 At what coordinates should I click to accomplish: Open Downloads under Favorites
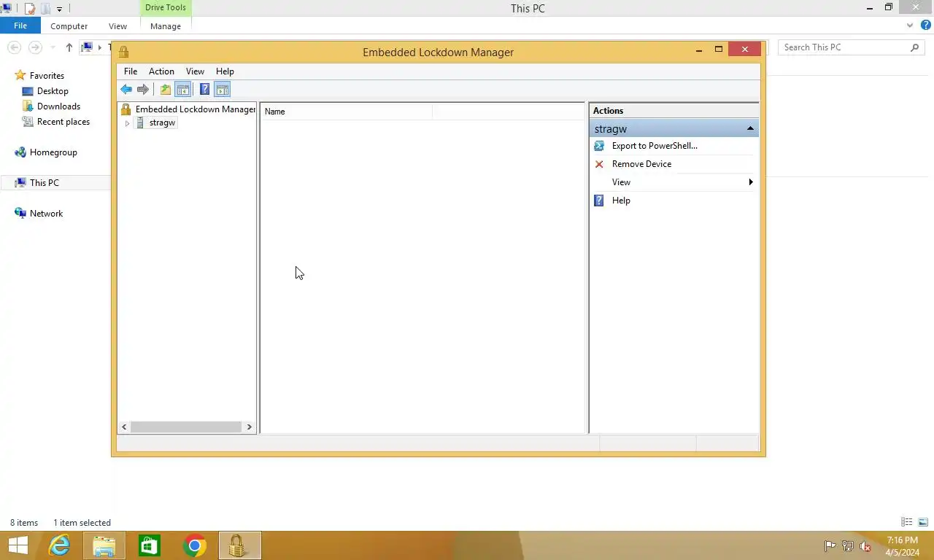pos(58,106)
